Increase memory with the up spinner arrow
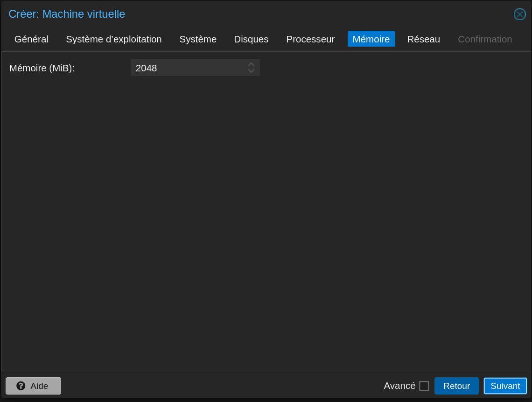 tap(251, 64)
